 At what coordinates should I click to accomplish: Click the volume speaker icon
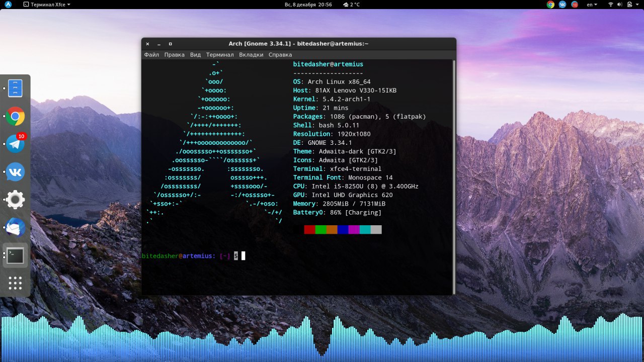coord(620,5)
